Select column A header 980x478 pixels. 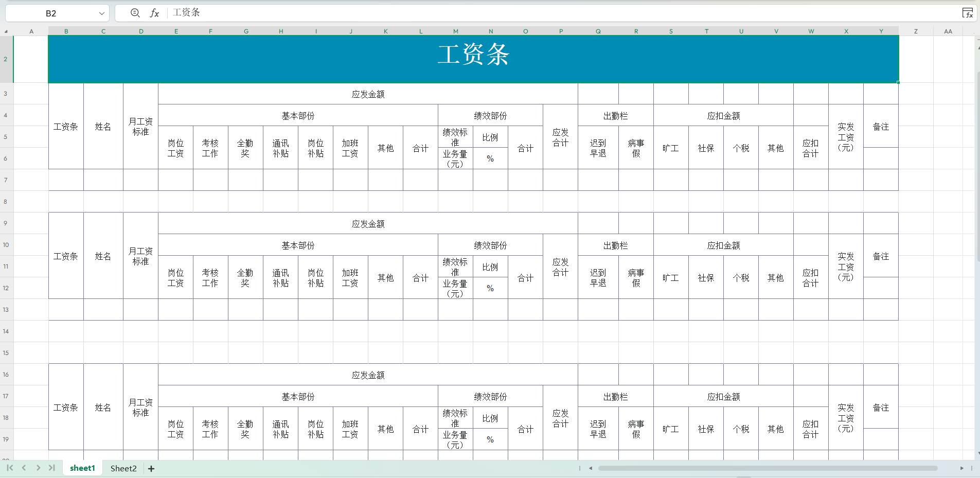(x=31, y=31)
